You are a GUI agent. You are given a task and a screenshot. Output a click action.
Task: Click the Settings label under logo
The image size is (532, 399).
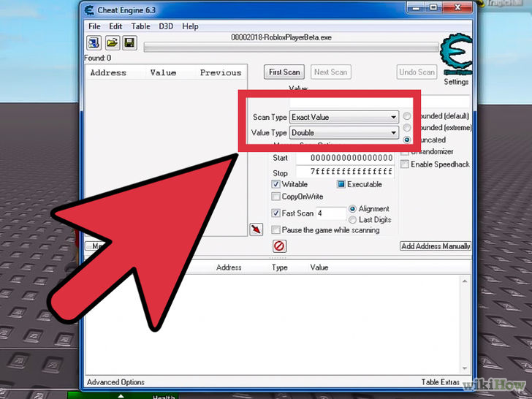point(456,82)
